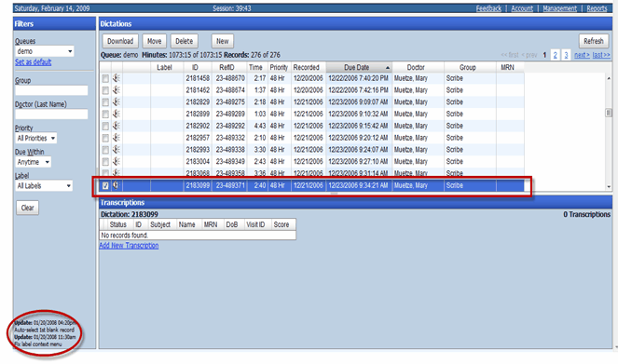Tick checkbox for dictation 2182902

click(105, 127)
